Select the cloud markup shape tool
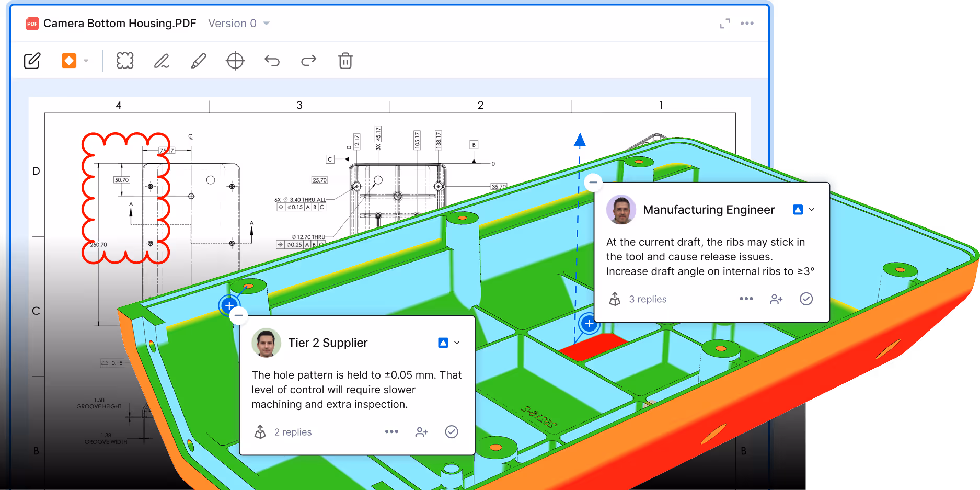Viewport: 980px width, 490px height. pyautogui.click(x=125, y=61)
